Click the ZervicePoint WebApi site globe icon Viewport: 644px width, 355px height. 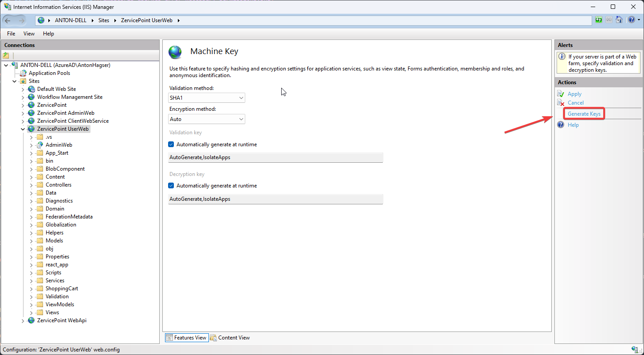(31, 320)
